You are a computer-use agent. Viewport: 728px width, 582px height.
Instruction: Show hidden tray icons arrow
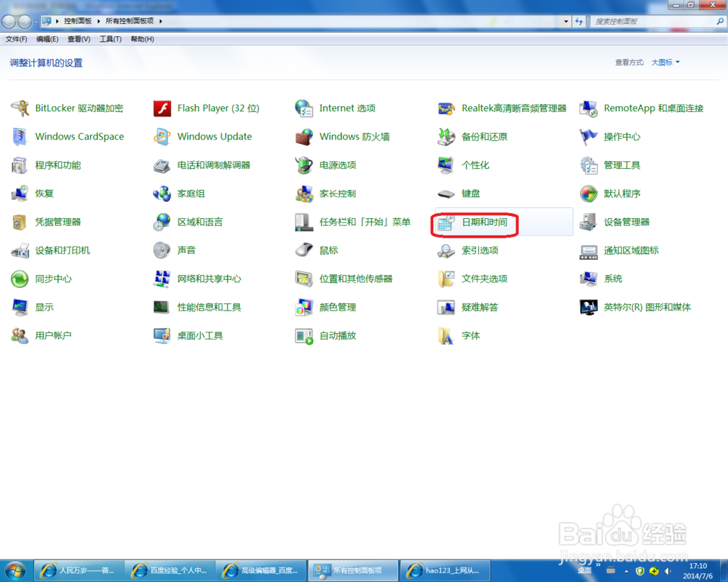pyautogui.click(x=626, y=571)
